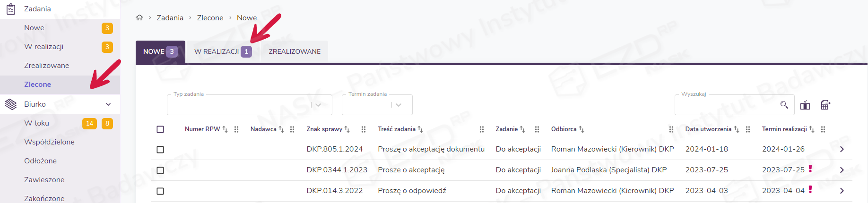Tick checkbox for DKP.0344.1.2023 row
The image size is (868, 203).
(x=160, y=170)
